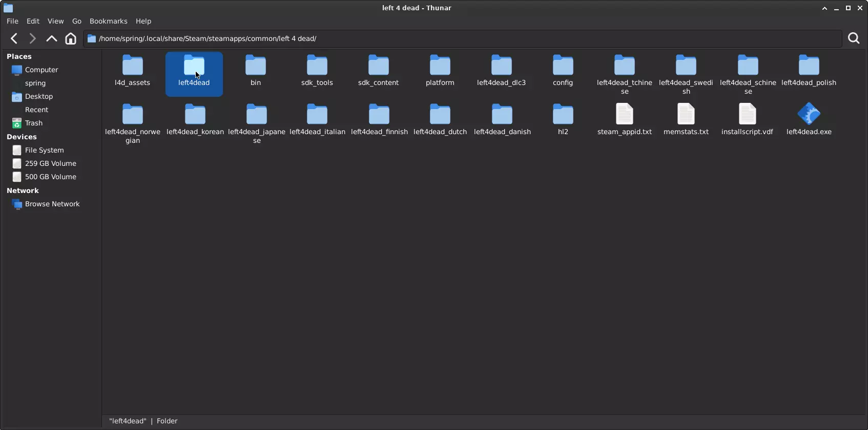This screenshot has height=430, width=868.
Task: Select the left4dead_japanese folder
Action: [257, 124]
